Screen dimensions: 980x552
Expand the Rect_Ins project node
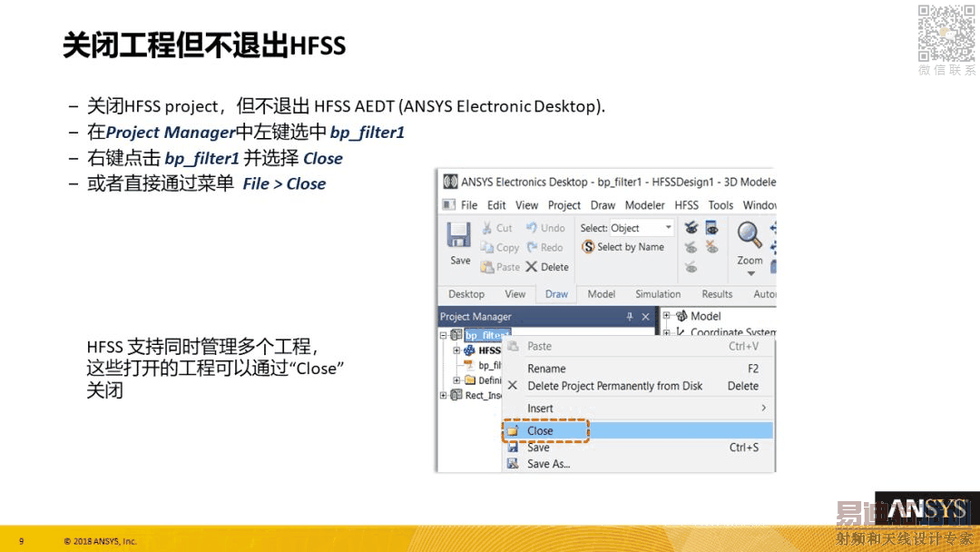443,395
